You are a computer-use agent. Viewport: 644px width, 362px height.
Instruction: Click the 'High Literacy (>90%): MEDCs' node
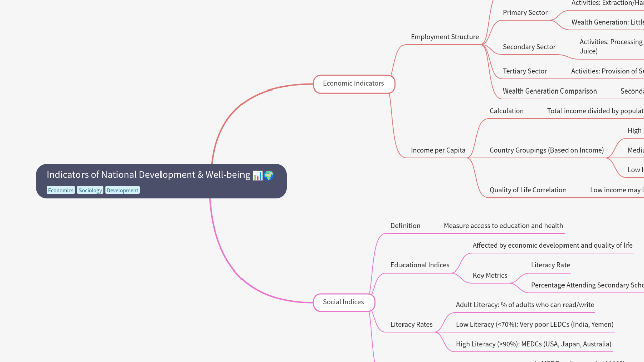pyautogui.click(x=533, y=344)
